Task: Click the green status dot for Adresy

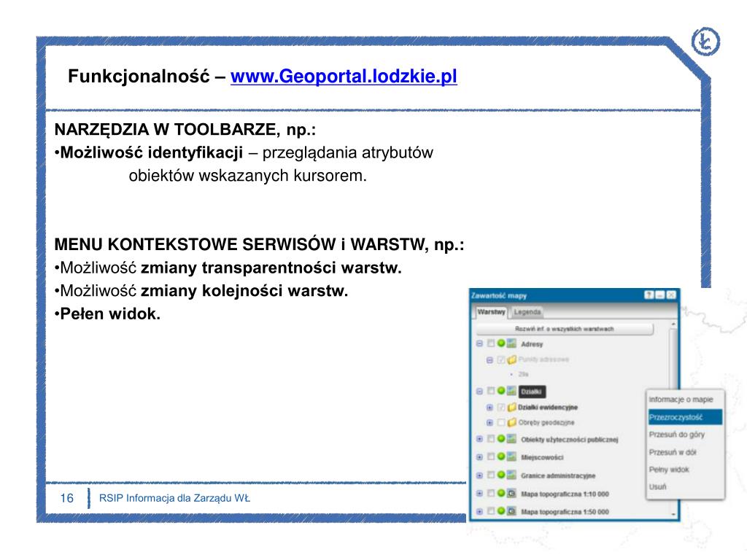Action: [x=501, y=343]
